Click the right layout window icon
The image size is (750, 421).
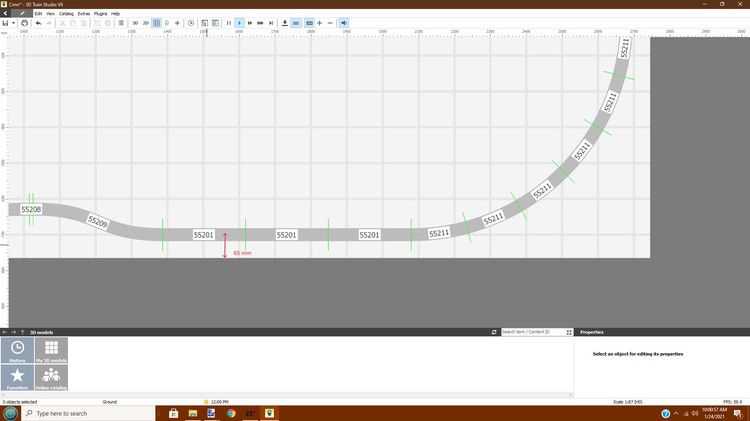pyautogui.click(x=215, y=23)
